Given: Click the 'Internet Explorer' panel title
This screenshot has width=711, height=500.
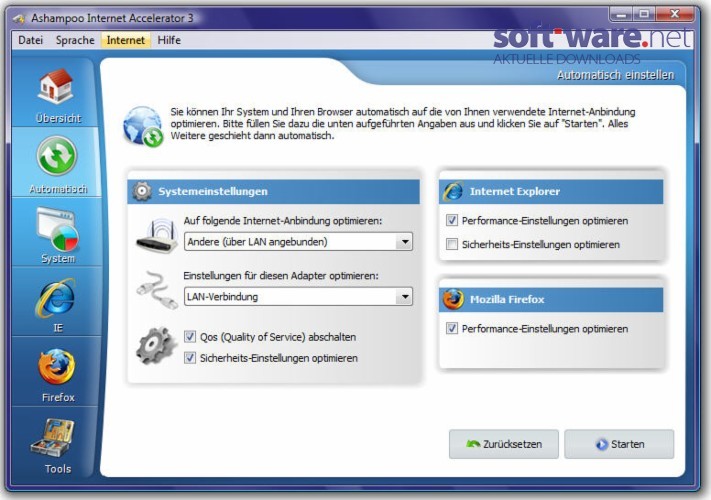Looking at the screenshot, I should point(515,191).
